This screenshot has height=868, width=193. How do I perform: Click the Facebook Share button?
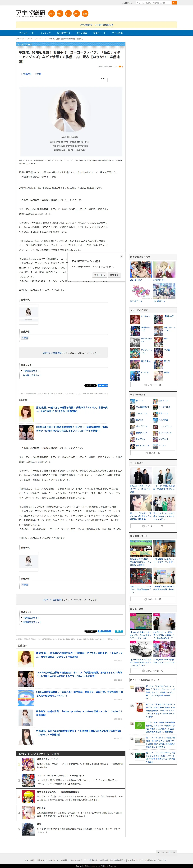coord(103,386)
